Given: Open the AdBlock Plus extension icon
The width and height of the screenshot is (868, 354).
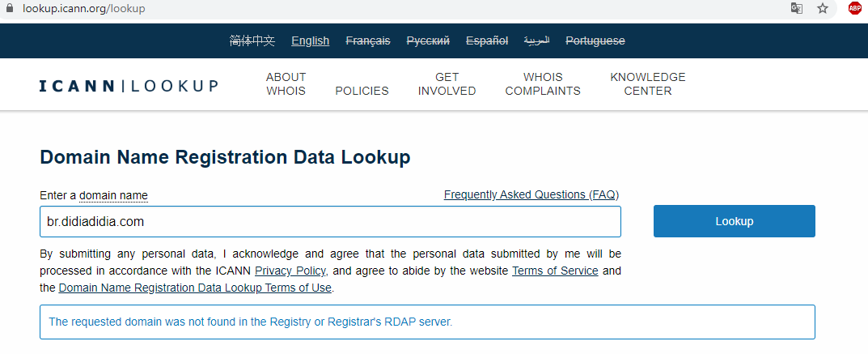Looking at the screenshot, I should 854,8.
